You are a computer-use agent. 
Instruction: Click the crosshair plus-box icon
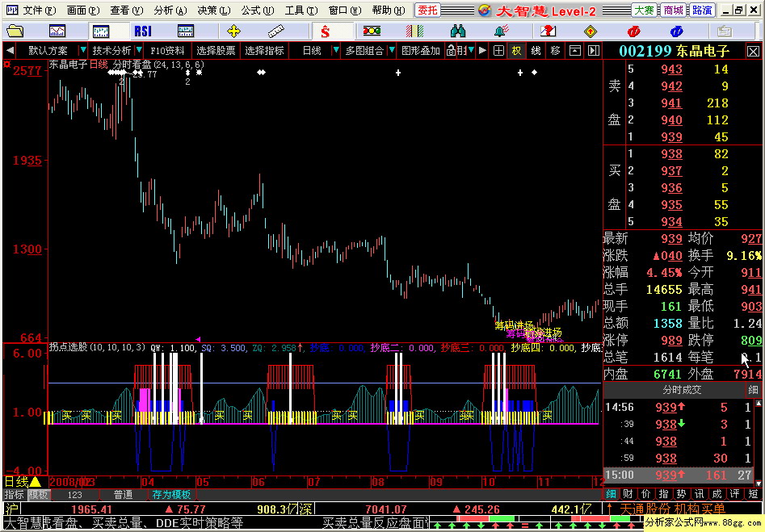[498, 50]
